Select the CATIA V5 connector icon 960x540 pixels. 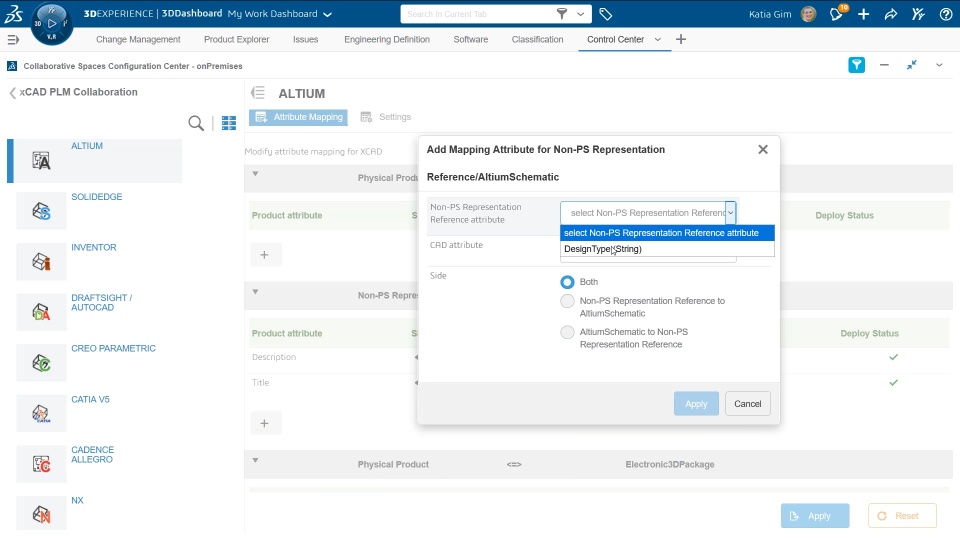[x=41, y=413]
